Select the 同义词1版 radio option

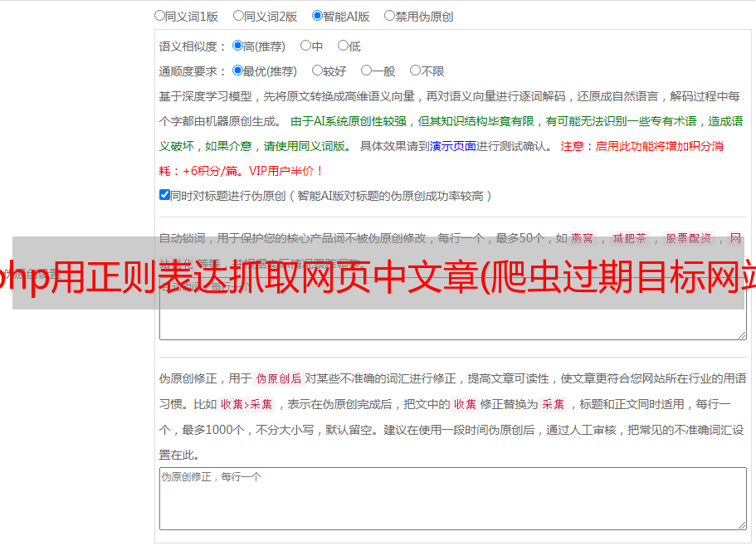[159, 16]
